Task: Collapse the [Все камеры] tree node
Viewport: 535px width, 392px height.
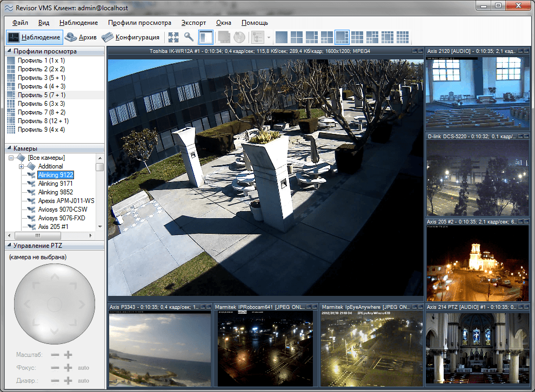Action: click(x=11, y=158)
